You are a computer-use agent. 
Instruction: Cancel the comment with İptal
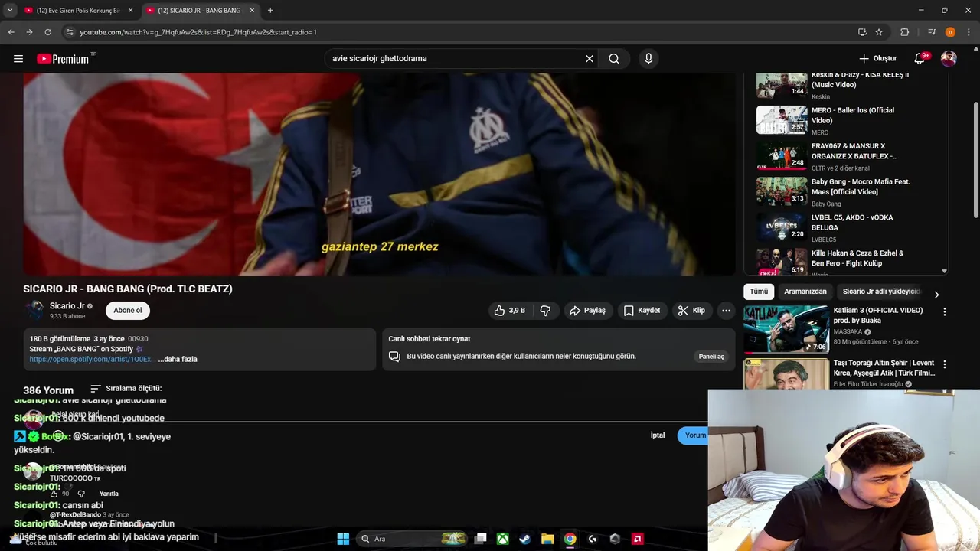[658, 435]
